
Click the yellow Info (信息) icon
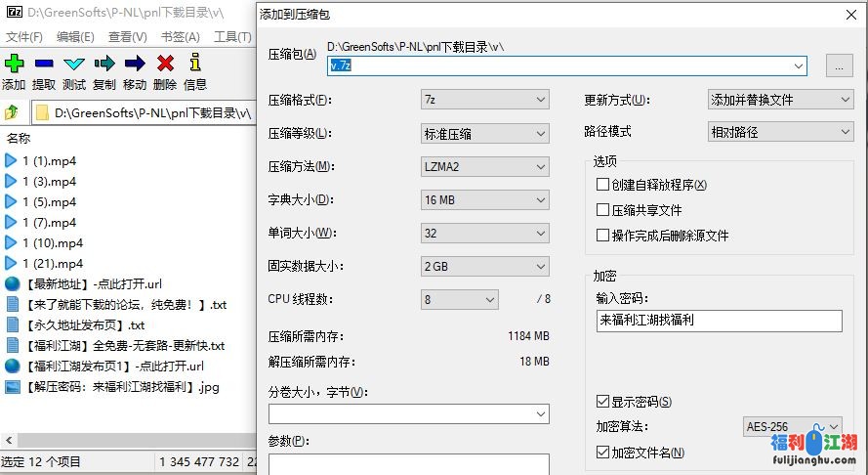pyautogui.click(x=195, y=64)
